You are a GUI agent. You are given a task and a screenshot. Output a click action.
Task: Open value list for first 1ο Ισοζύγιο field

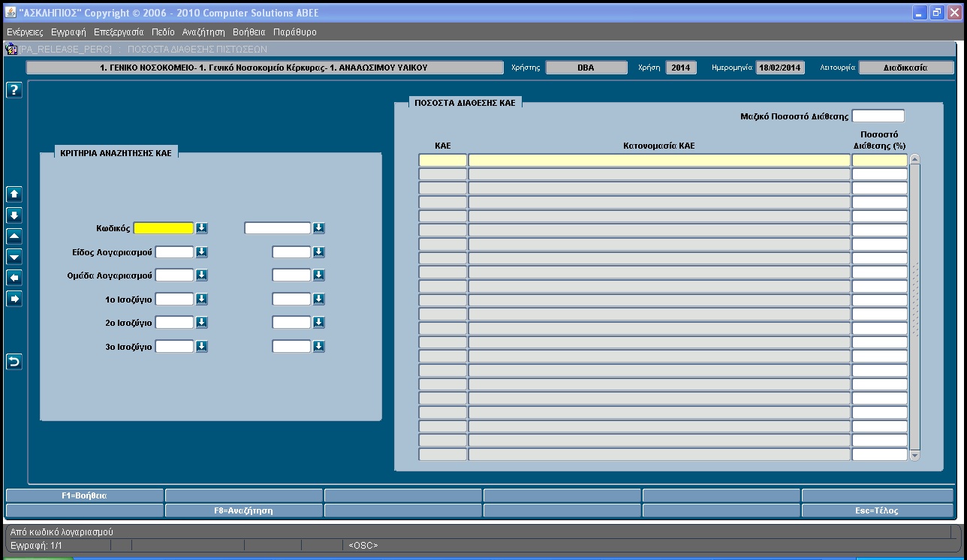[x=201, y=300]
